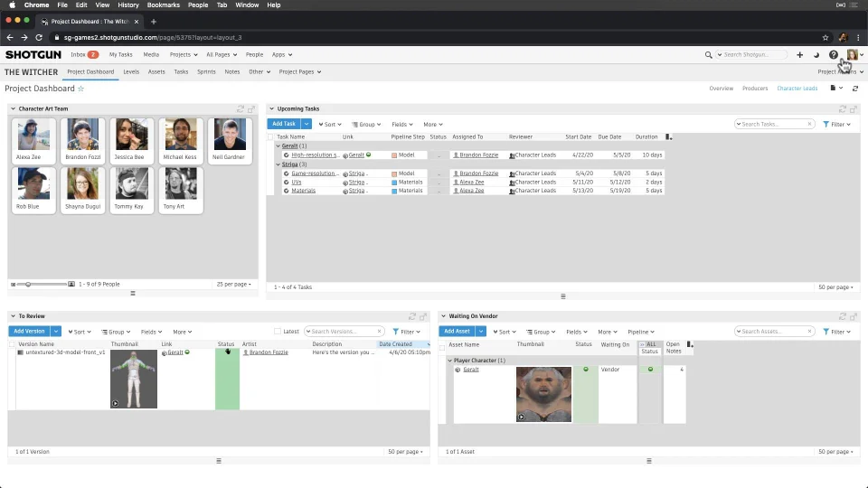The width and height of the screenshot is (868, 488).
Task: Check the select-all box in To Review
Action: pos(12,344)
